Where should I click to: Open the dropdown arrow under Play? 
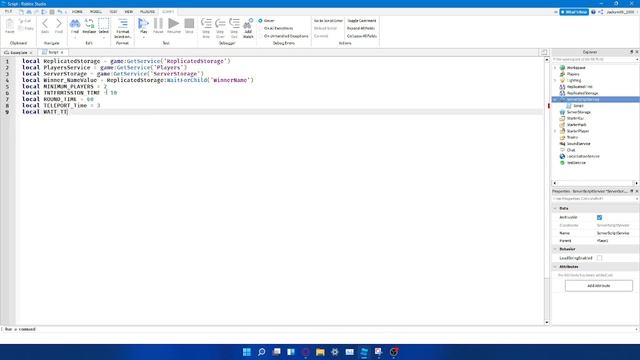tap(143, 38)
